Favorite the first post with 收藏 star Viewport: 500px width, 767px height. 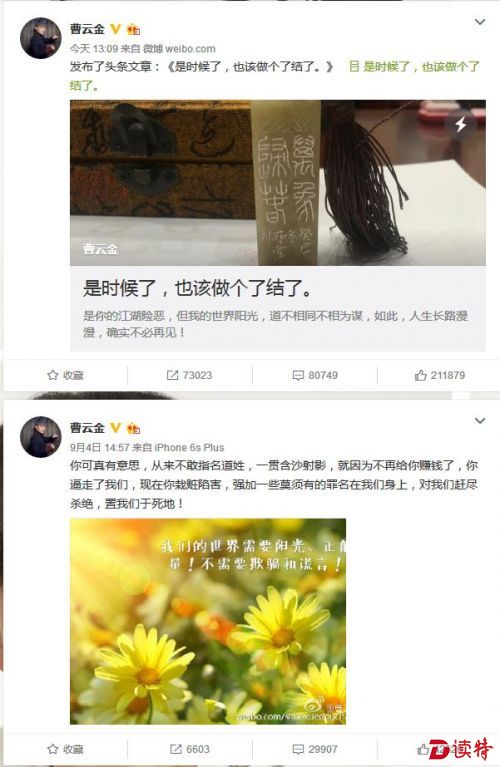65,375
